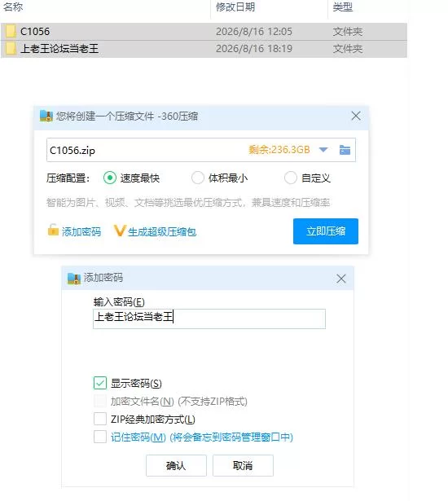Click 文件夹 type in the 上老王论坛当老王 row

point(348,49)
